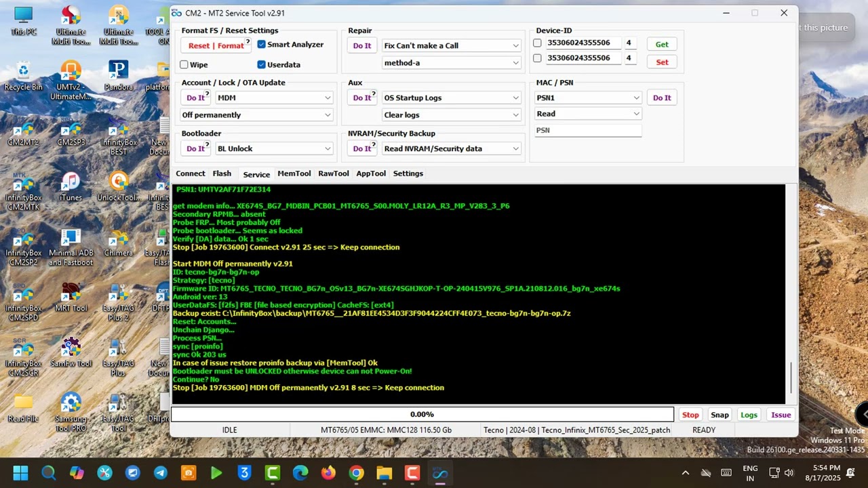This screenshot has width=868, height=488.
Task: Check the first Device-ID checkbox
Action: [x=537, y=43]
